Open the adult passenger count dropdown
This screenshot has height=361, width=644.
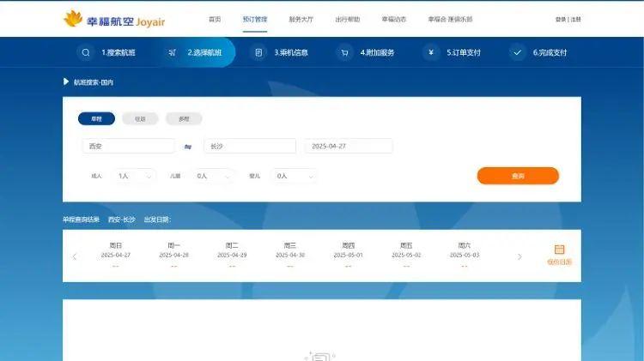pos(133,176)
